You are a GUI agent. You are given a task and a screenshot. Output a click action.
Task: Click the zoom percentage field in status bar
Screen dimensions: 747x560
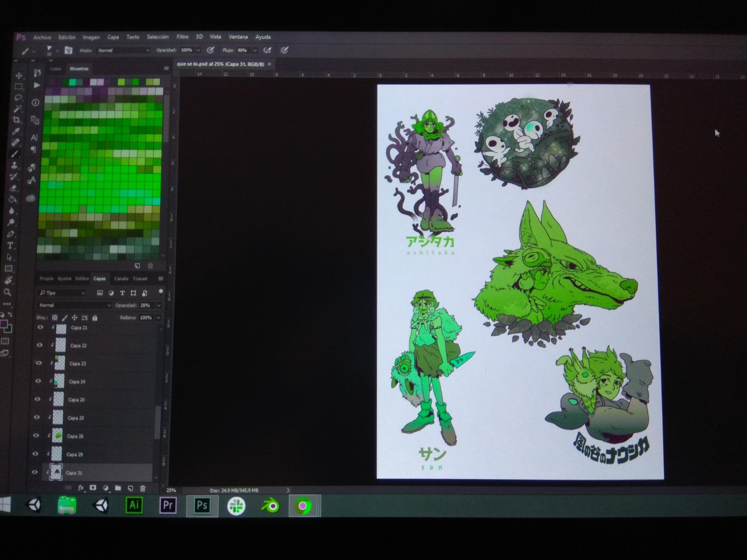tap(171, 490)
